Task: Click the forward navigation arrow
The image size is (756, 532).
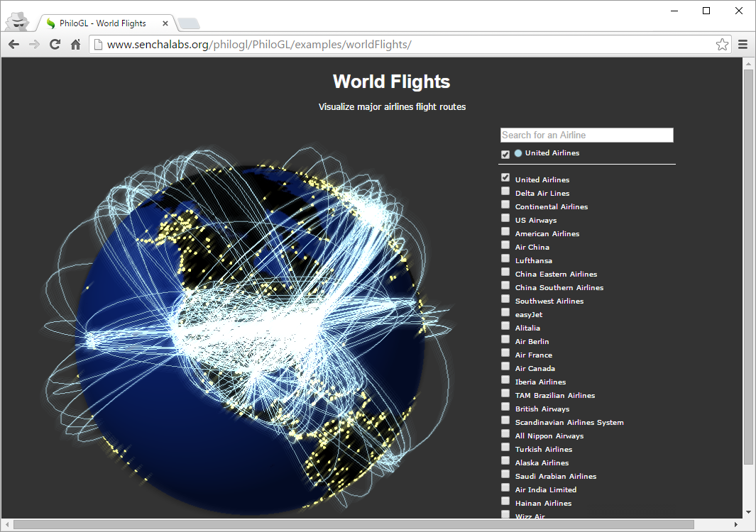Action: click(x=34, y=44)
